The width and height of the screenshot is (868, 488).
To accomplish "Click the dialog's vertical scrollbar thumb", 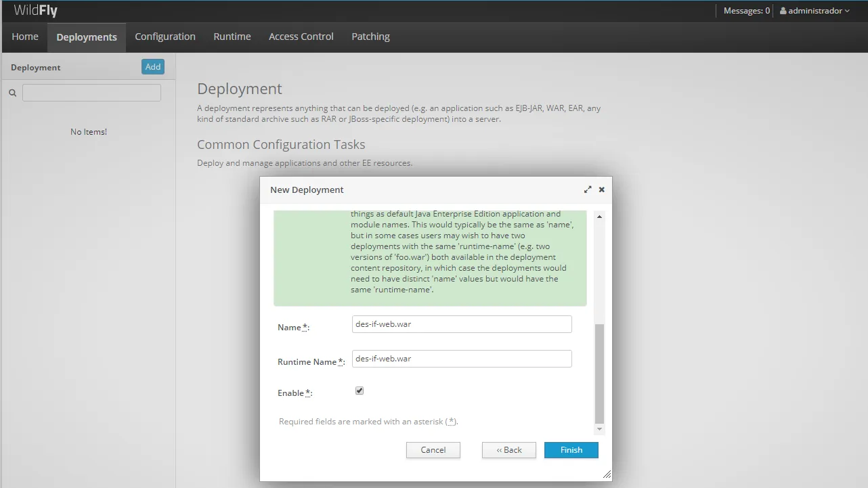I will point(599,374).
